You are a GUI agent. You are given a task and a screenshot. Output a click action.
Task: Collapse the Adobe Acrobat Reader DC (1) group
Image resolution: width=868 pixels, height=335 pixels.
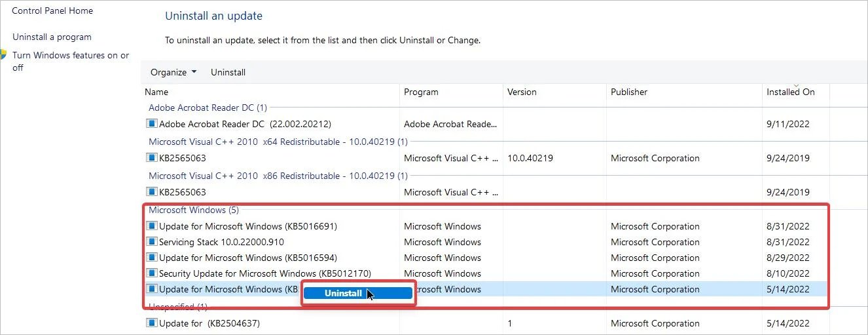coord(208,108)
